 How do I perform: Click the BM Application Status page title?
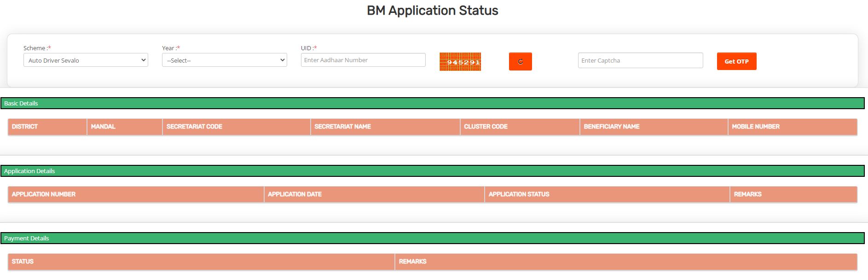[432, 11]
